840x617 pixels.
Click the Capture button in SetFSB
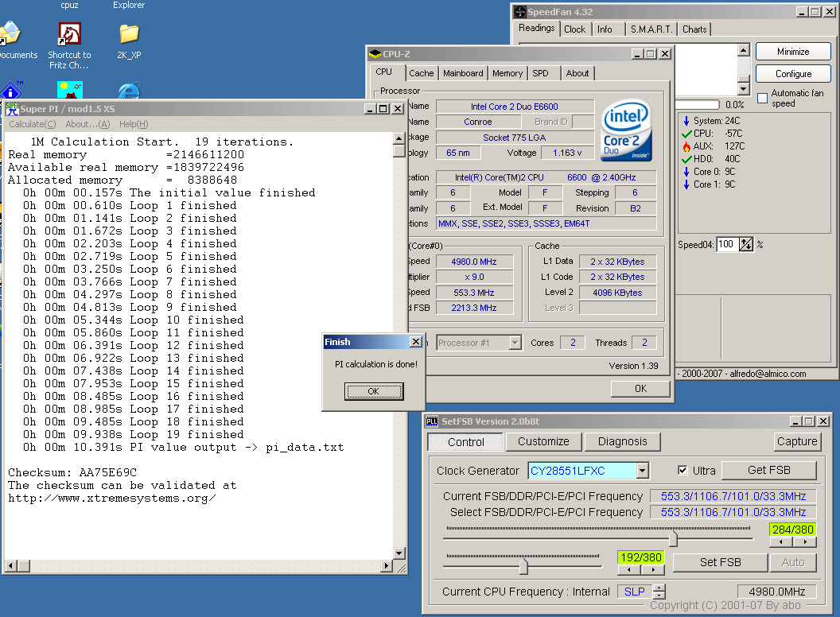[x=796, y=441]
